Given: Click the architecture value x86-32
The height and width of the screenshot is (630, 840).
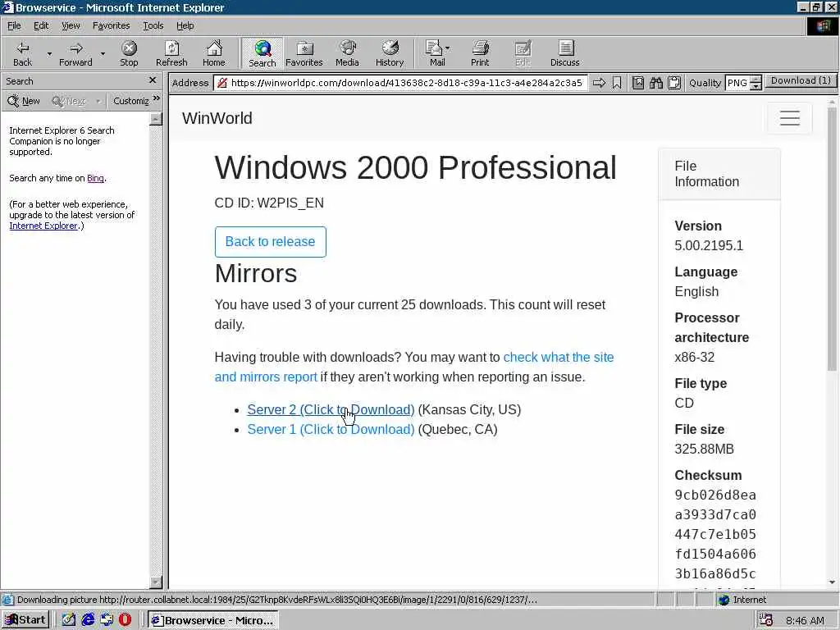Looking at the screenshot, I should pyautogui.click(x=694, y=358).
